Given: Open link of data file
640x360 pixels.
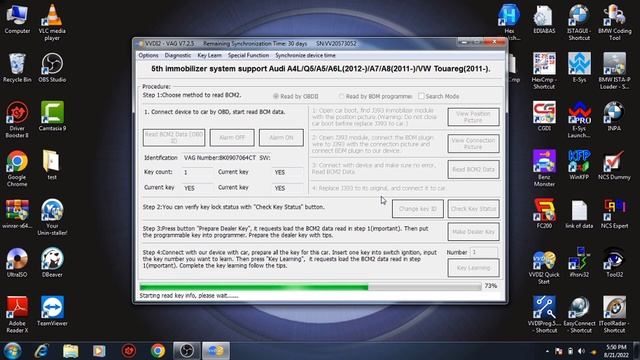Looking at the screenshot, I should click(x=579, y=214).
